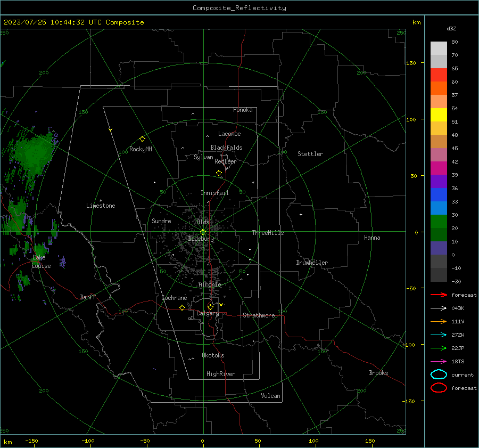This screenshot has height=448, width=479.
Task: Click the Lake Louise label
Action: pyautogui.click(x=41, y=262)
